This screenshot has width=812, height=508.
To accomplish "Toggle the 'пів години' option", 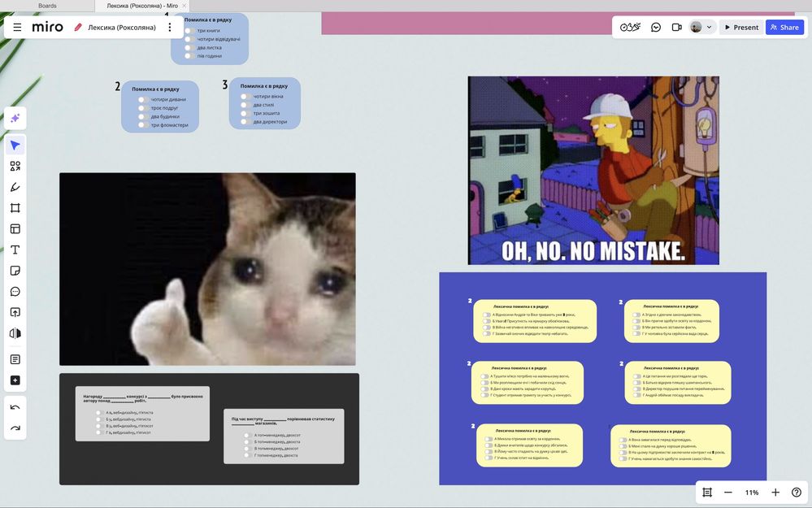I will (x=189, y=56).
